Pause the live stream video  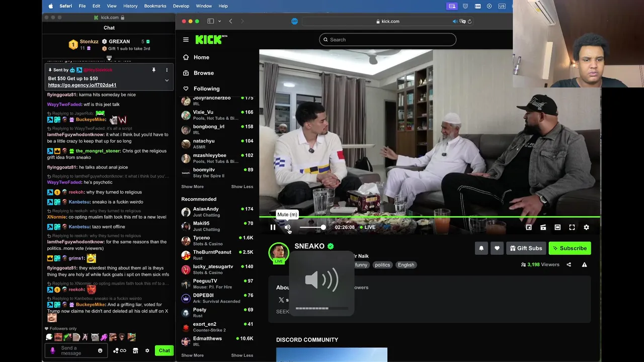(x=273, y=227)
